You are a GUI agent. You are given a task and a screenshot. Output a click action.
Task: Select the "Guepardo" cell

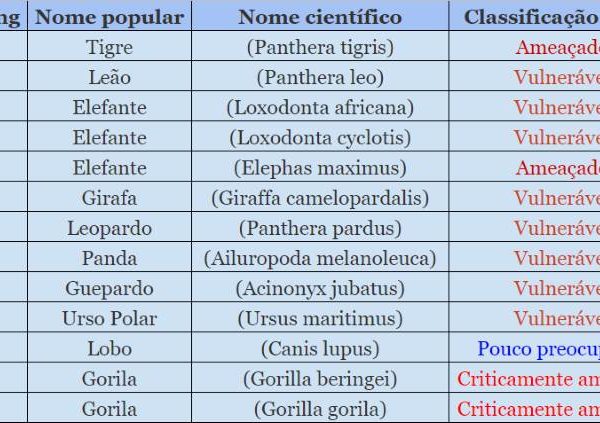click(x=110, y=288)
